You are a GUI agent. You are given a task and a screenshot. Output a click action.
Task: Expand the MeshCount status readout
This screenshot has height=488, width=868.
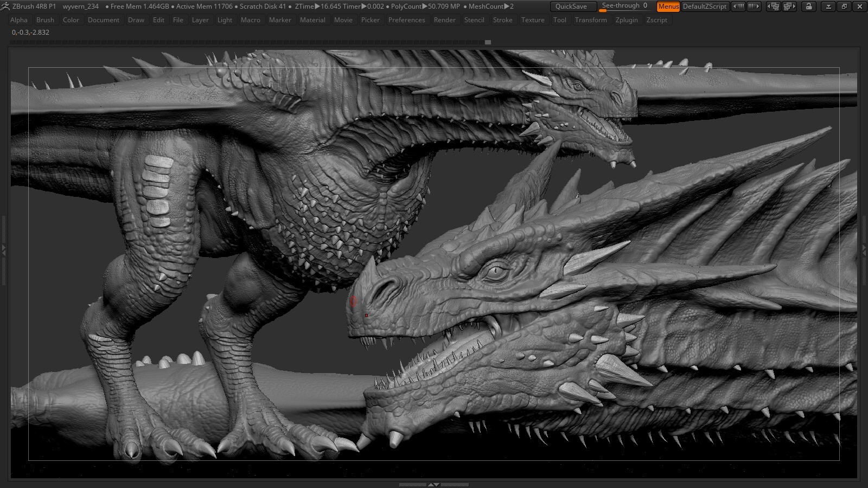point(488,7)
